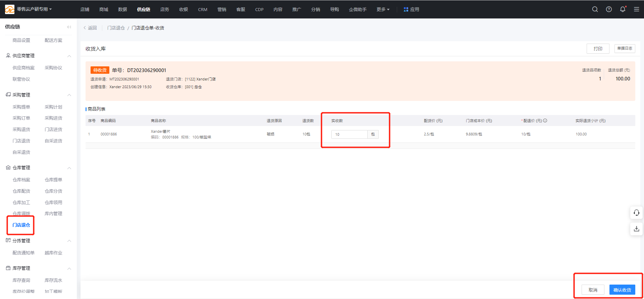Click the 打印 button
The height and width of the screenshot is (299, 644).
tap(598, 49)
